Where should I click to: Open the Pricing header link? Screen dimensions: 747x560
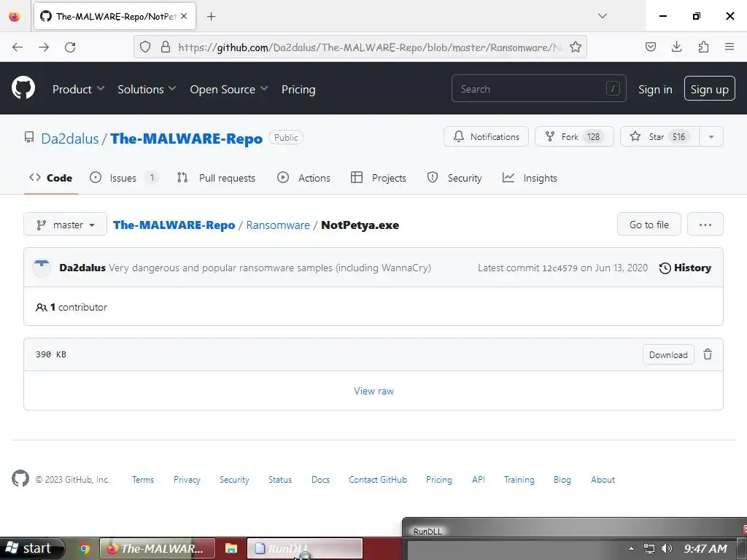pos(298,89)
